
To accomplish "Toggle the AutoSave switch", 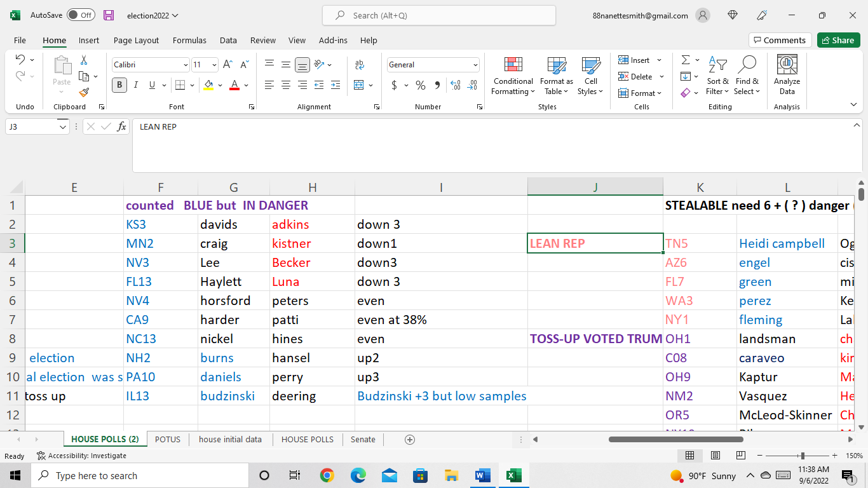I will click(x=81, y=15).
